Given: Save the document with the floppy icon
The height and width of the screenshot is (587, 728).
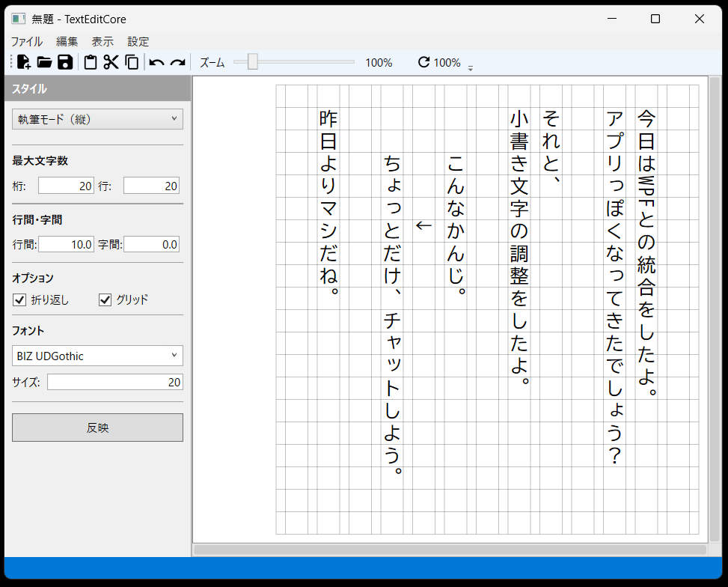Looking at the screenshot, I should click(x=65, y=63).
